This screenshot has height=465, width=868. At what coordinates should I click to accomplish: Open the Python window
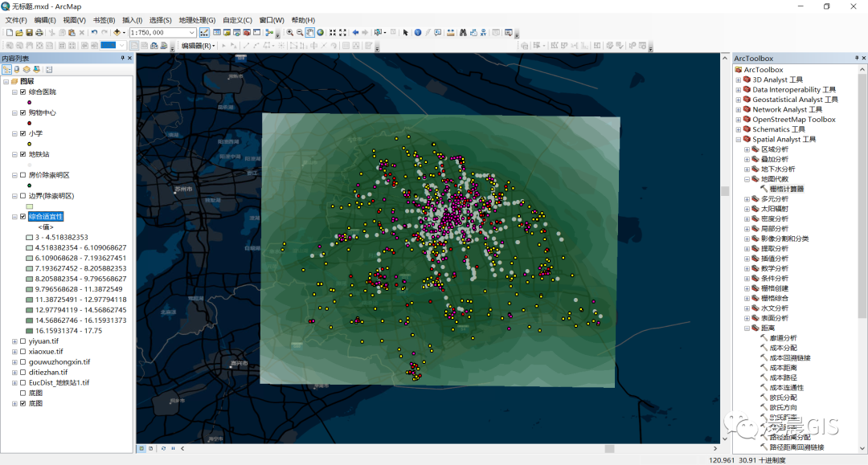coord(257,33)
